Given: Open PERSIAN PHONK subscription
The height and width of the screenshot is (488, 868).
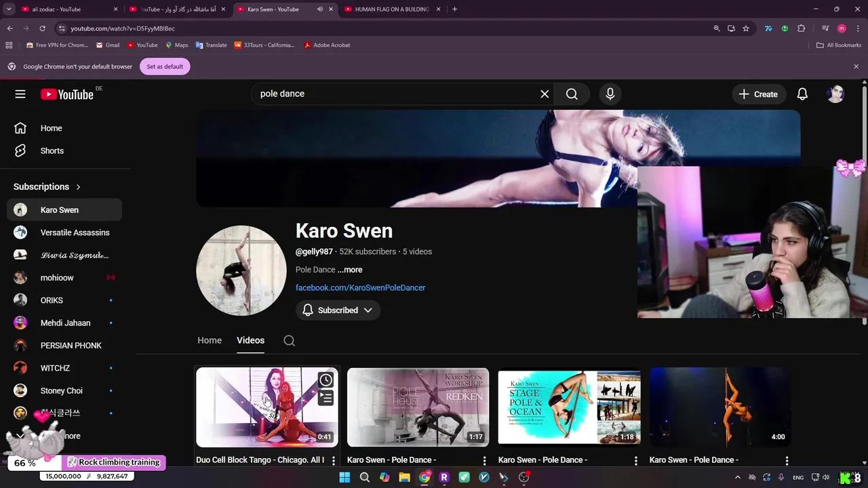Looking at the screenshot, I should [x=64, y=346].
